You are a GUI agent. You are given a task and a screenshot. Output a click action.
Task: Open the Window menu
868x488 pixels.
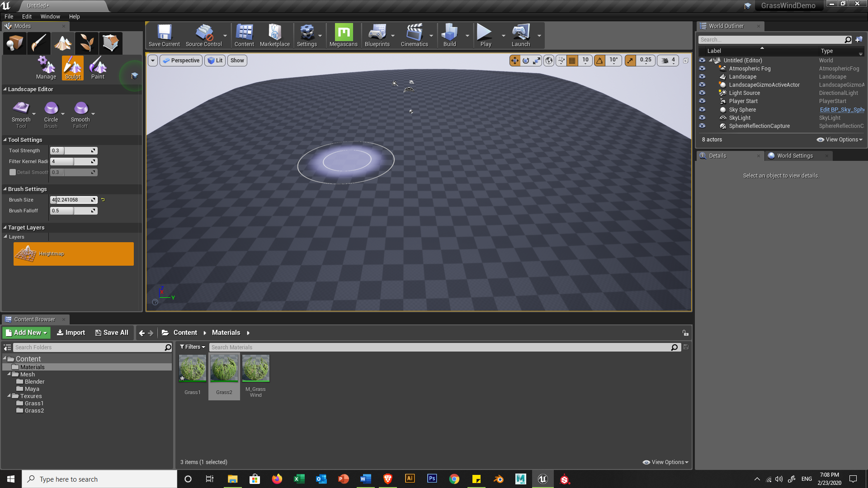50,16
